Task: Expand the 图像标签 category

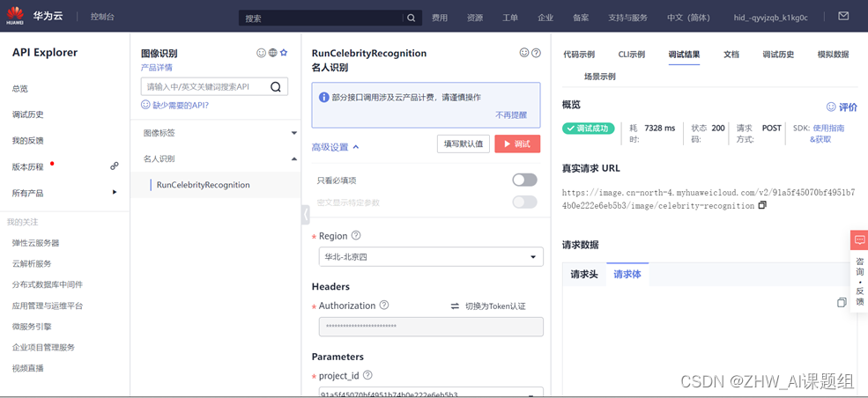Action: click(294, 133)
